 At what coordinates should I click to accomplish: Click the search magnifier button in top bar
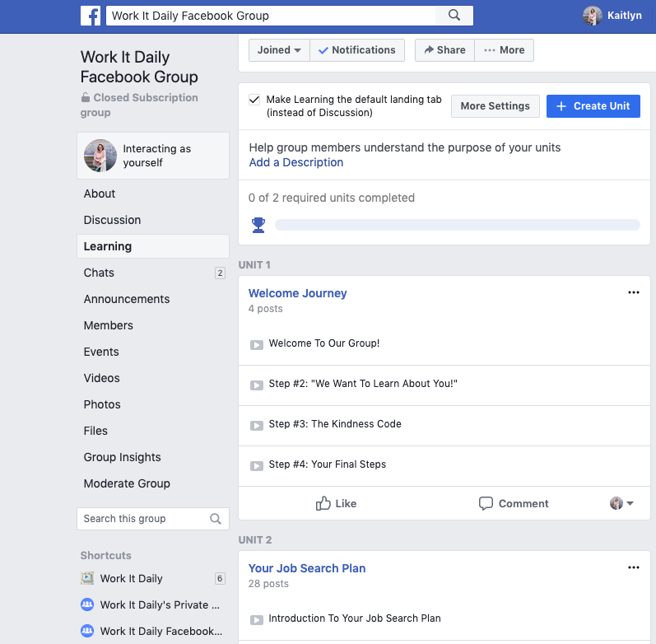click(x=454, y=16)
